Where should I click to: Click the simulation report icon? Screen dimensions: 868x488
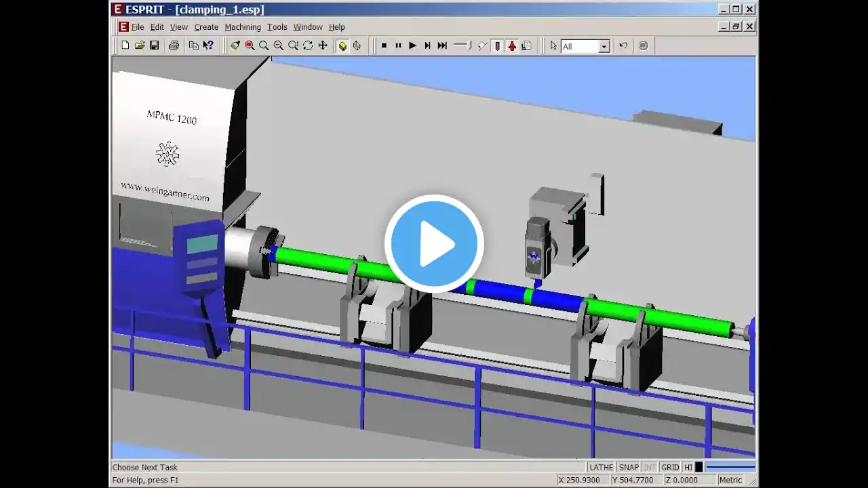click(x=526, y=45)
